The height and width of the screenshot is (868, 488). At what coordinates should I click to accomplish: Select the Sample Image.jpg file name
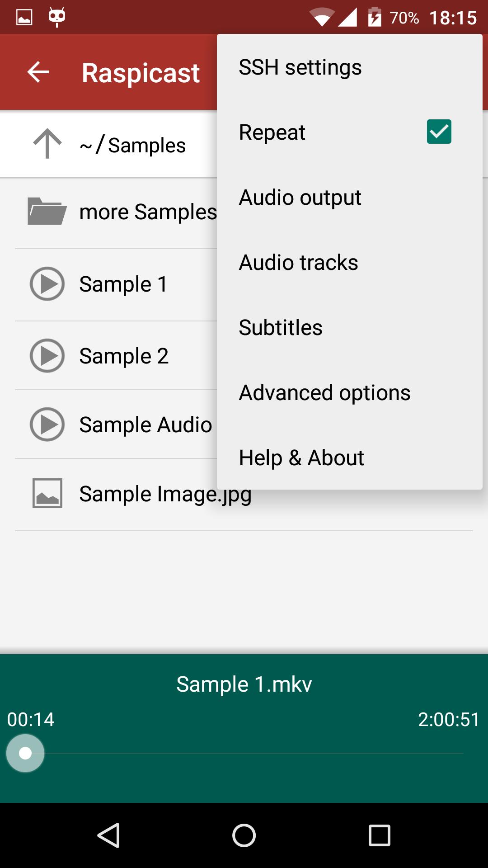(165, 494)
